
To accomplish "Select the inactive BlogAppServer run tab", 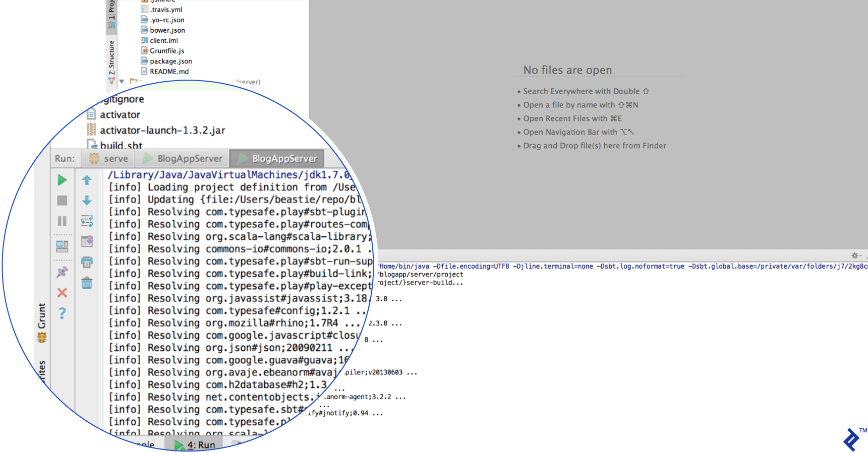I will pos(183,159).
